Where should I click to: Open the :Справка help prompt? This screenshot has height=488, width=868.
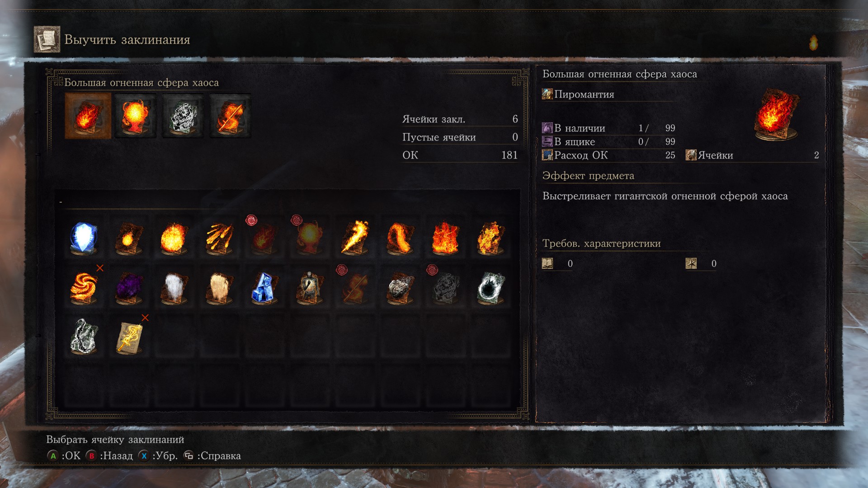pos(212,456)
